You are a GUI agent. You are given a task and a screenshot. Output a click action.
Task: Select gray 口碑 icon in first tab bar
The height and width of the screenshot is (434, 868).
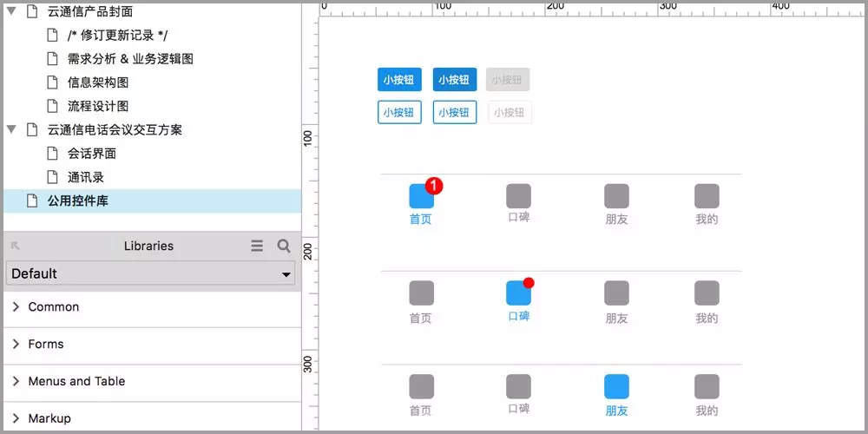coord(519,196)
